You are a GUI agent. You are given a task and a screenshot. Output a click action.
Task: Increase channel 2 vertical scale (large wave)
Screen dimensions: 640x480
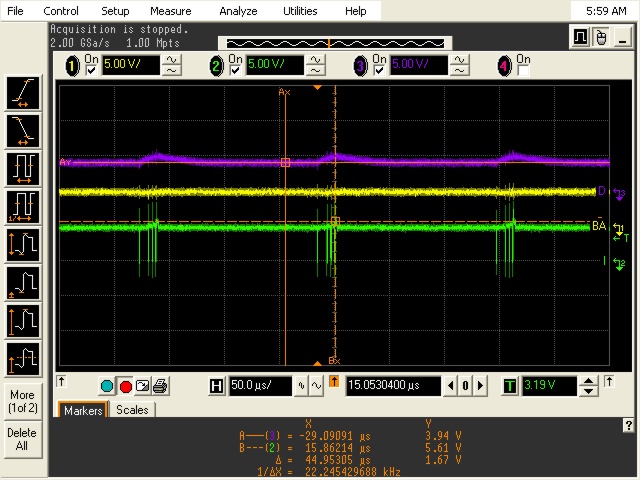point(316,60)
